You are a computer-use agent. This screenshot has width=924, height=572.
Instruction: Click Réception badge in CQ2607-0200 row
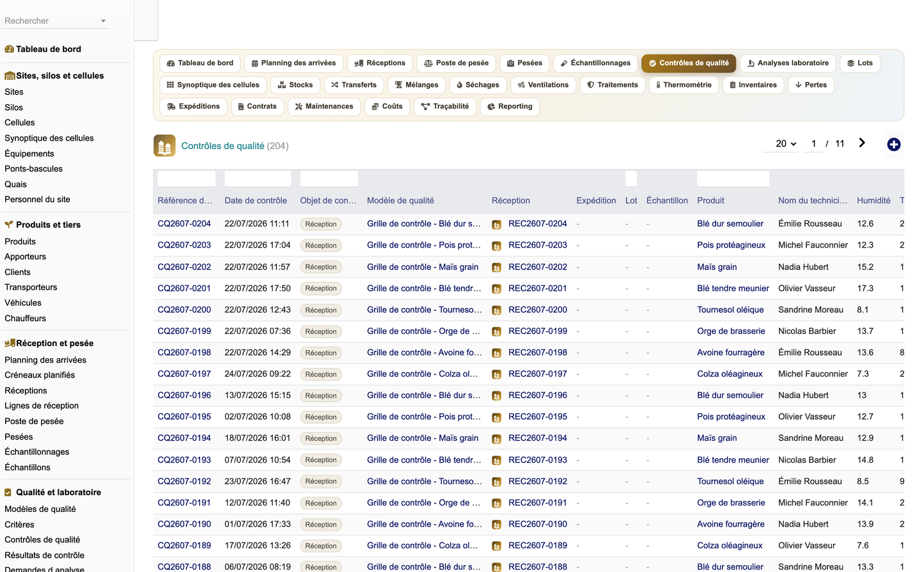[321, 310]
